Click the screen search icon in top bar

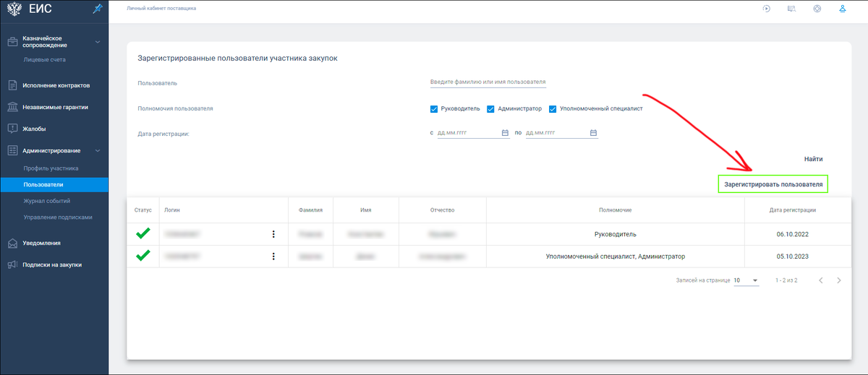791,9
